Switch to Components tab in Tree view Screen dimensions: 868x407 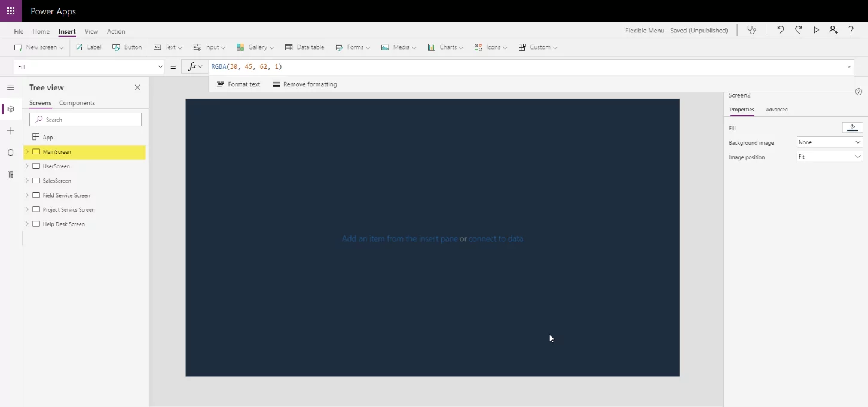coord(77,103)
